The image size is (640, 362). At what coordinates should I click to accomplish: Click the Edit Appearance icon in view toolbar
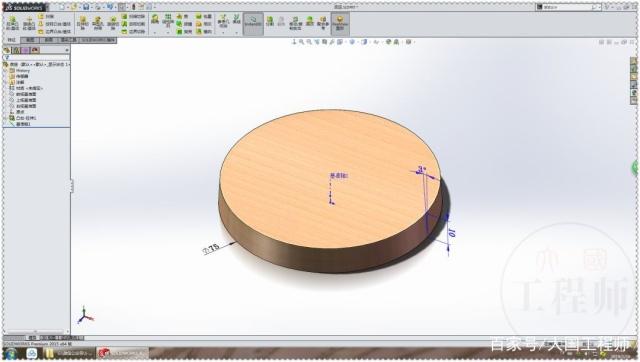[389, 42]
